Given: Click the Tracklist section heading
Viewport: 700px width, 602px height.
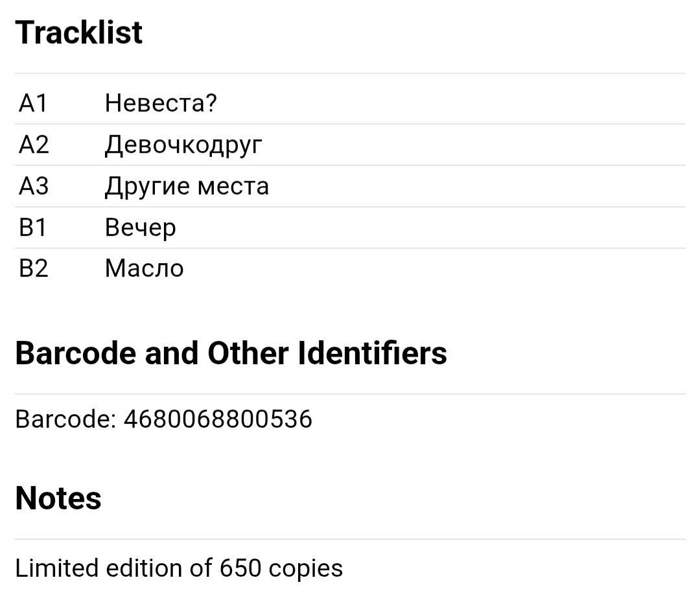Looking at the screenshot, I should point(78,32).
